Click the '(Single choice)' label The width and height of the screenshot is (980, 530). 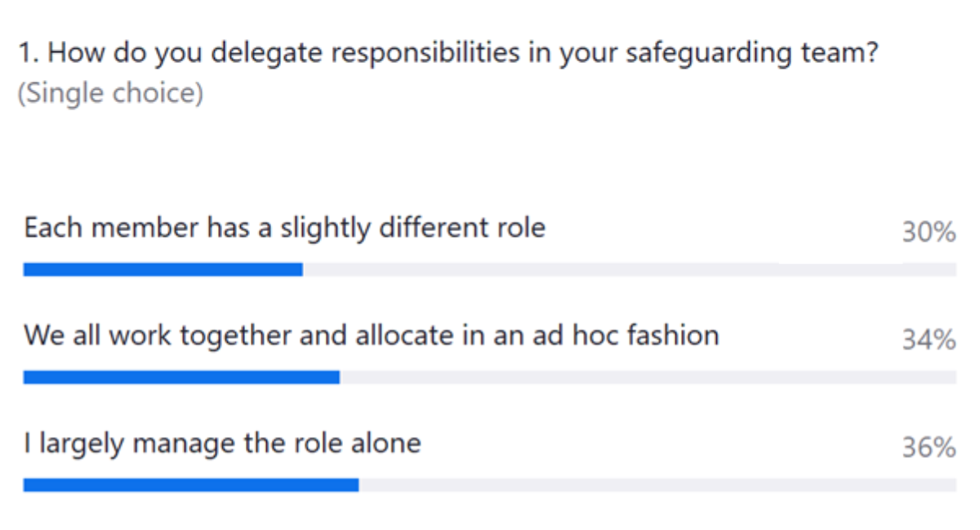click(110, 93)
